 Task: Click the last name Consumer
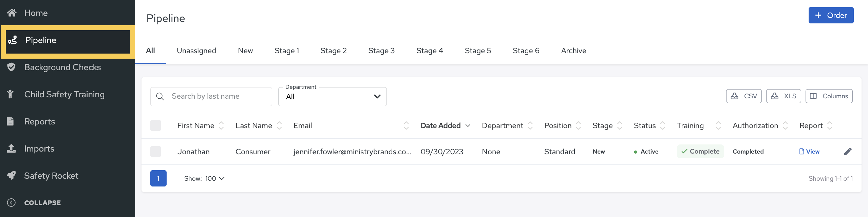click(x=253, y=152)
